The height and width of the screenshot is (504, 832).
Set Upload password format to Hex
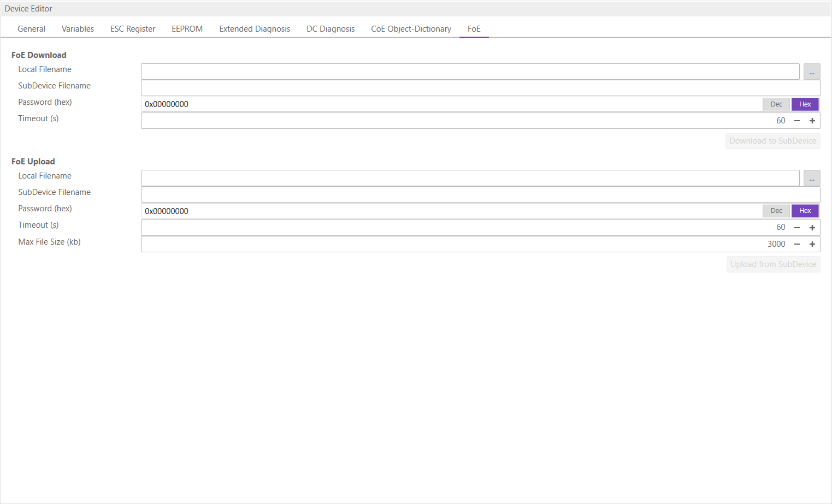click(805, 211)
